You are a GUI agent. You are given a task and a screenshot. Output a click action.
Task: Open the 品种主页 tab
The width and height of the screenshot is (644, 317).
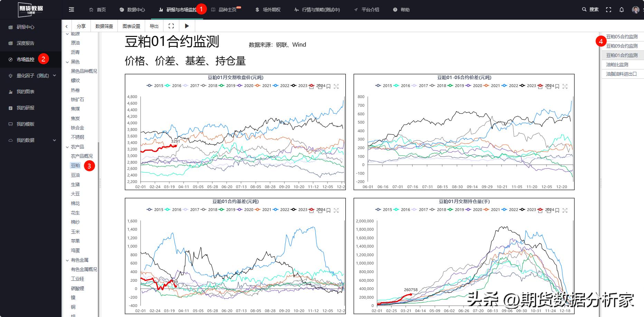225,10
